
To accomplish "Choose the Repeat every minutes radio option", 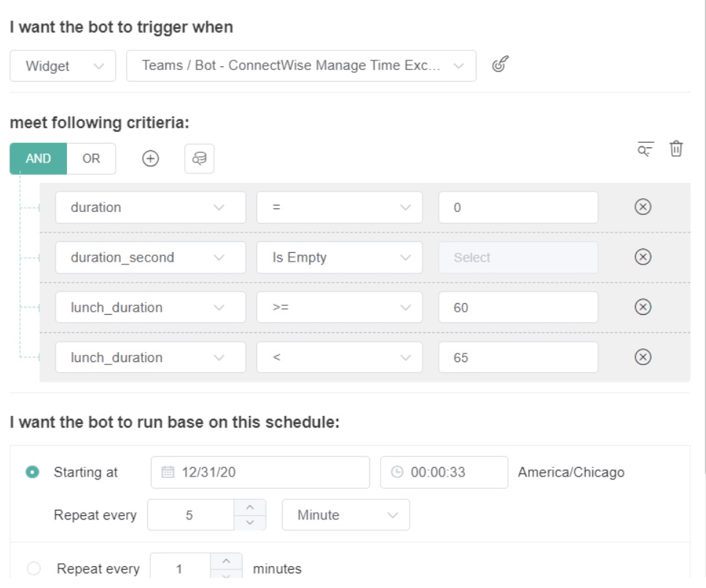I will coord(32,569).
